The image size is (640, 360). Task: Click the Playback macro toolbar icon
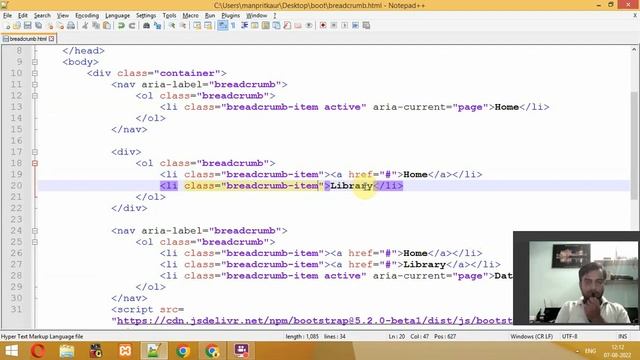(344, 25)
